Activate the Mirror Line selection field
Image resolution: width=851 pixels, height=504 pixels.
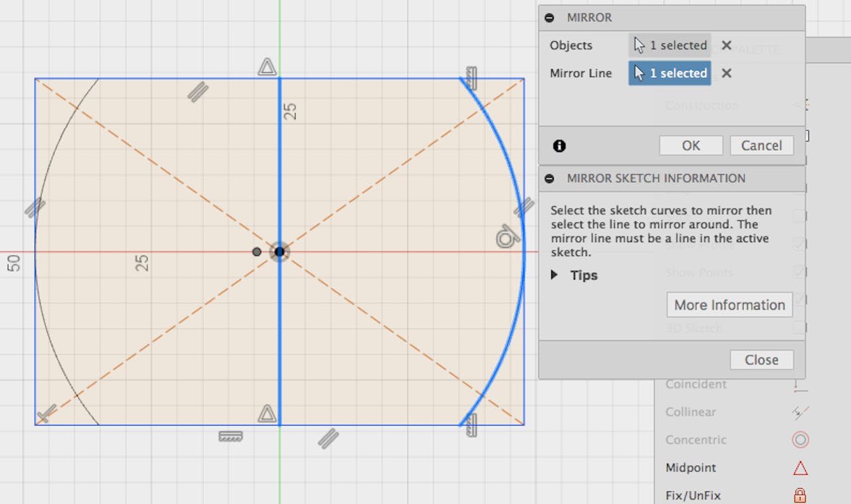(x=669, y=73)
